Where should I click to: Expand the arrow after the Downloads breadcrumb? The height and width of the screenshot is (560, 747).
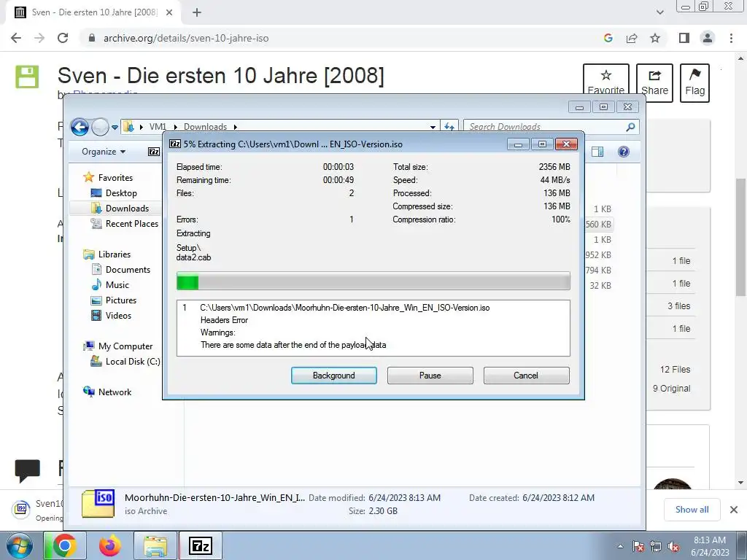pyautogui.click(x=236, y=127)
